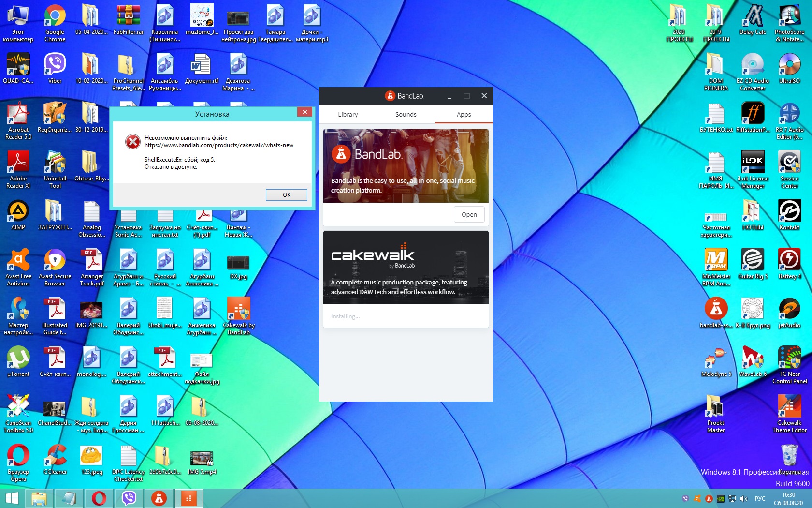
Task: Select the µTorrent desktop icon
Action: coord(18,361)
